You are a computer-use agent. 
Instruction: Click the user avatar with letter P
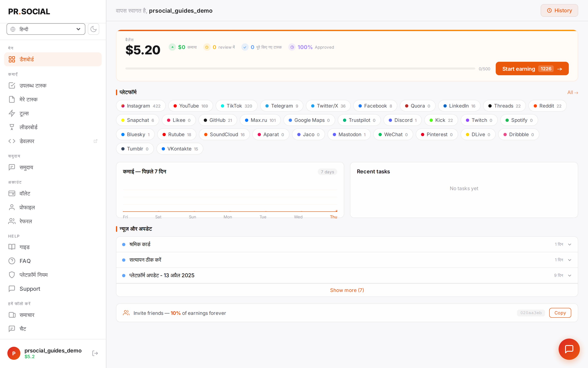[14, 353]
